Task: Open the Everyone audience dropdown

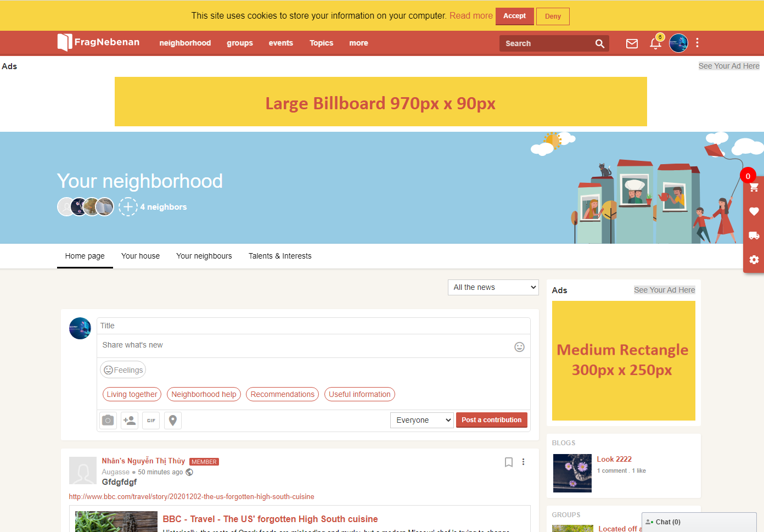Action: pos(422,420)
